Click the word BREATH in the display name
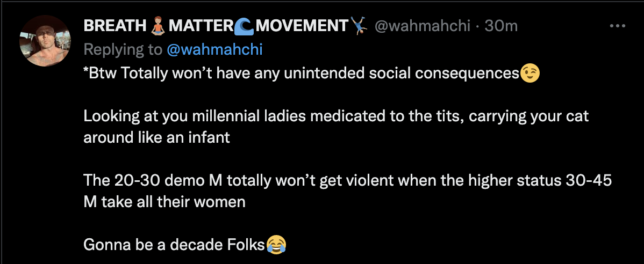 [x=116, y=26]
